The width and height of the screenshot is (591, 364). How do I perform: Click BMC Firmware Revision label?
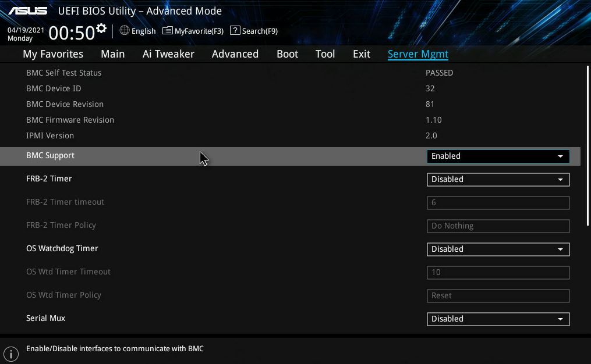click(x=70, y=120)
